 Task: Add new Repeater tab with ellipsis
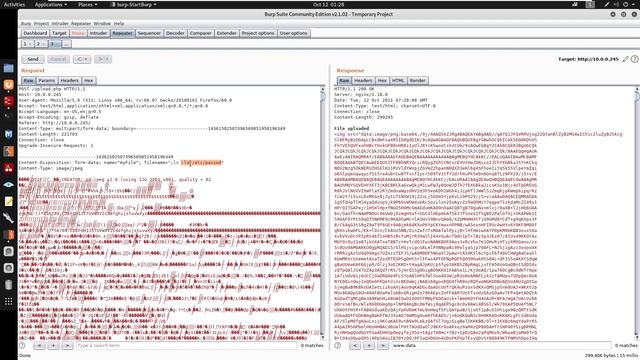[67, 44]
